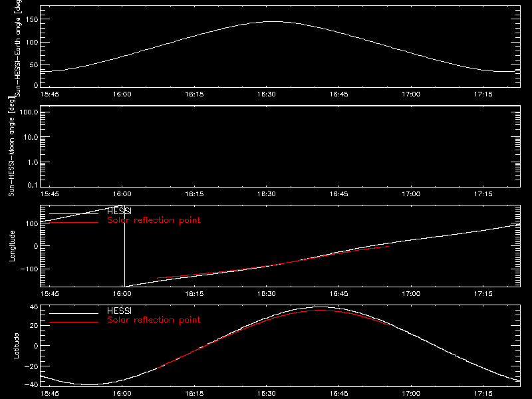The height and width of the screenshot is (399, 532).
Task: Click the 100.0 tick on Moon angle axis
Action: tap(29, 112)
